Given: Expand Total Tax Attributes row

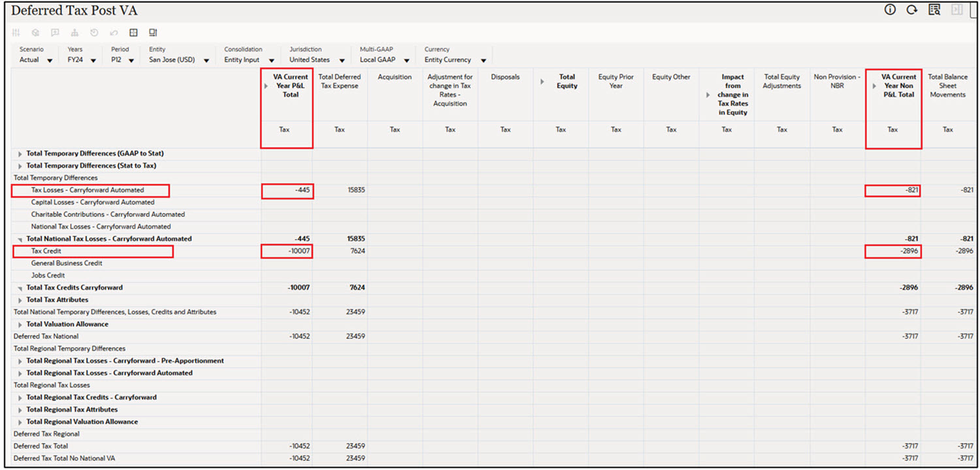Looking at the screenshot, I should click(x=20, y=300).
